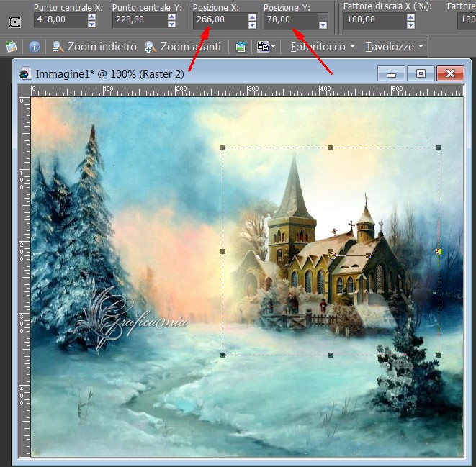This screenshot has height=467, width=476.
Task: Decrease Punto centrale Y value
Action: tap(172, 24)
